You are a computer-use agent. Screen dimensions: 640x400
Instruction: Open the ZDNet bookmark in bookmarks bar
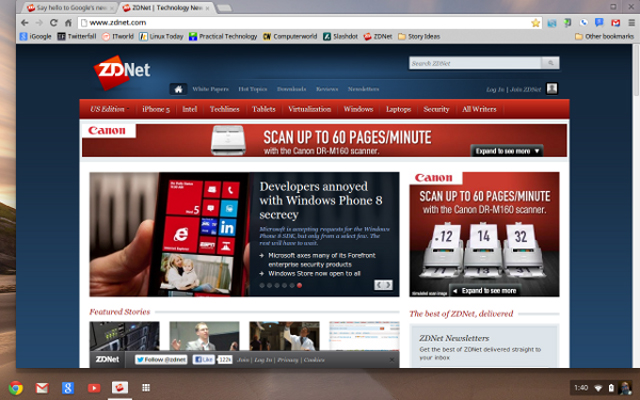(x=378, y=36)
